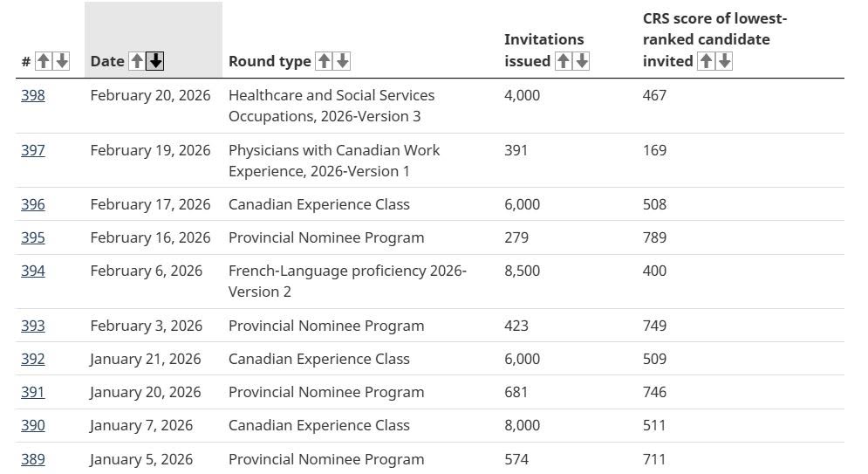Follow the round 396 link
868x474 pixels.
coord(32,204)
